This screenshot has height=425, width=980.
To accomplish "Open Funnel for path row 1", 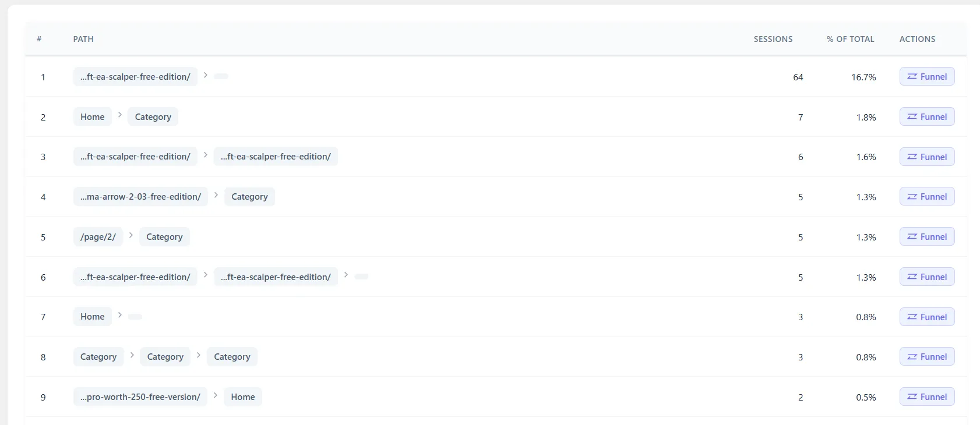I will pos(927,76).
